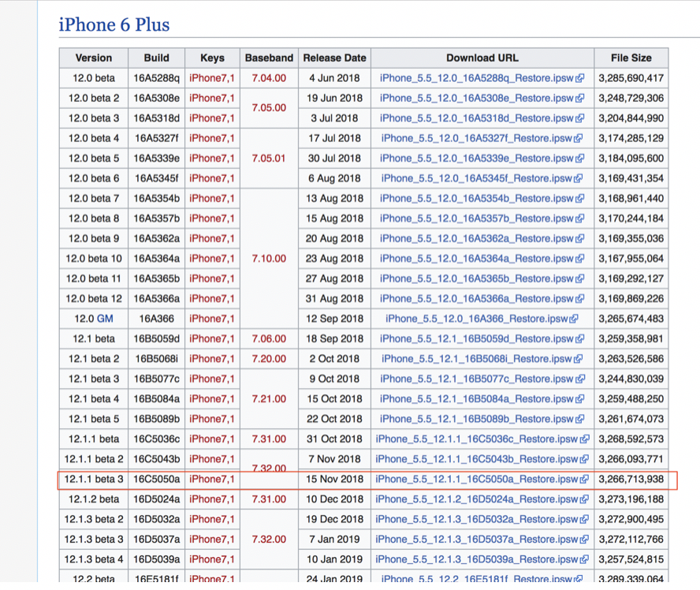Download iPhone_5.5_12.0_16A5364a_Restore.ipsw
This screenshot has width=700, height=590.
point(482,259)
